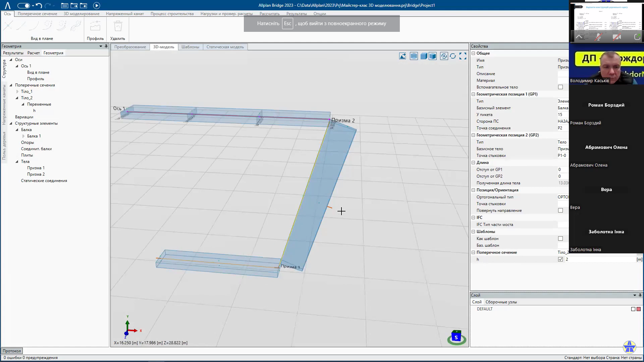This screenshot has width=644, height=362.
Task: Click the Профиль icon in ribbon
Action: tap(95, 26)
